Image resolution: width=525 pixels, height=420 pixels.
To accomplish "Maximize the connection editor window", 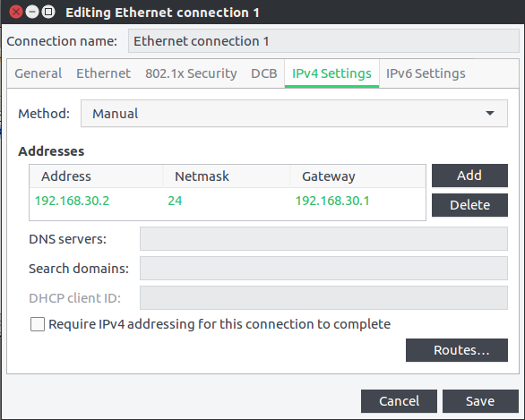I will coord(48,12).
